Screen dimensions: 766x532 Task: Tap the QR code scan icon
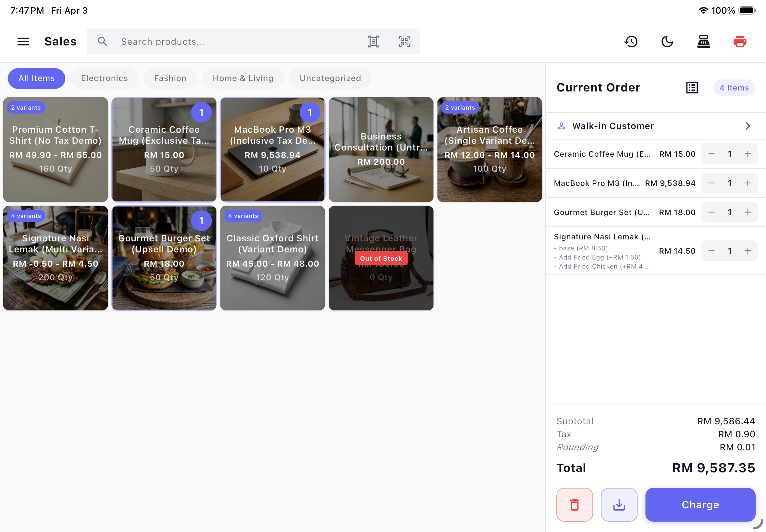coord(404,42)
